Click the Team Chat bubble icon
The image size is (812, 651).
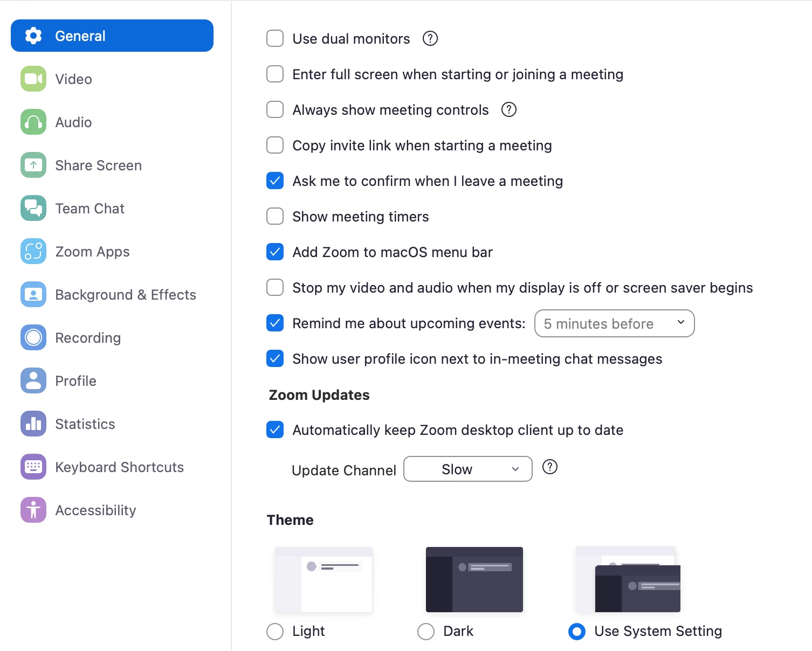pyautogui.click(x=33, y=208)
